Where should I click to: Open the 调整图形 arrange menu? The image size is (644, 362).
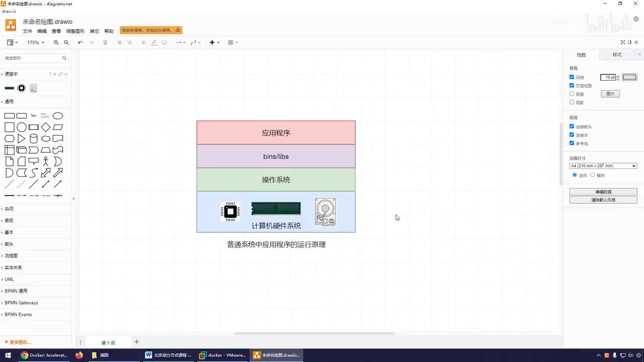pyautogui.click(x=75, y=31)
